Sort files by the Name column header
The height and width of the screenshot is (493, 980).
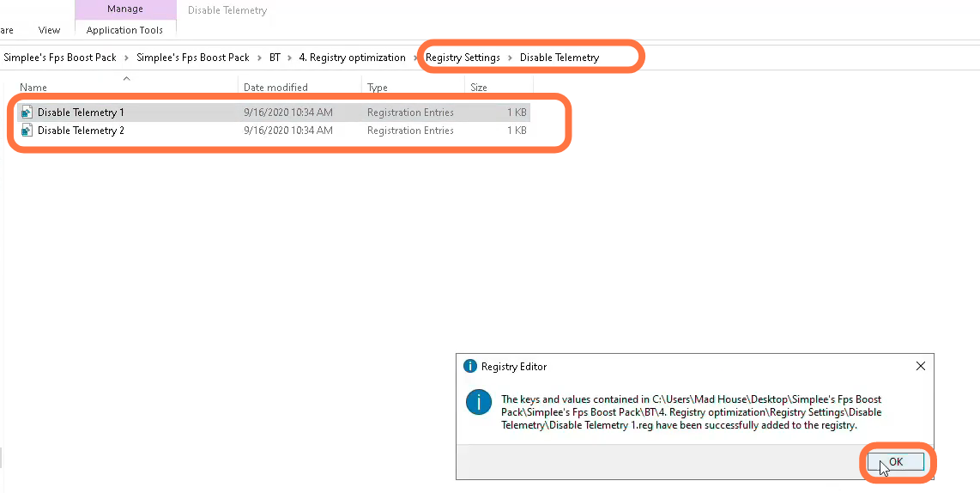34,88
